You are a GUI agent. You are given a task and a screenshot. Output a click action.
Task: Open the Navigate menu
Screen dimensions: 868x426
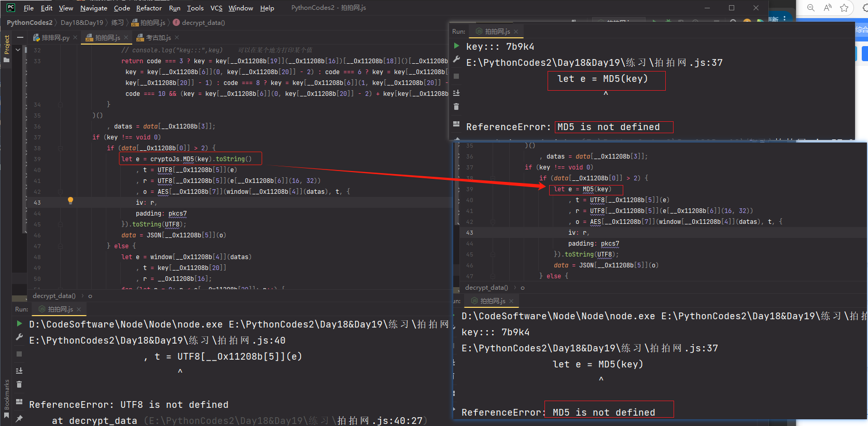tap(94, 8)
